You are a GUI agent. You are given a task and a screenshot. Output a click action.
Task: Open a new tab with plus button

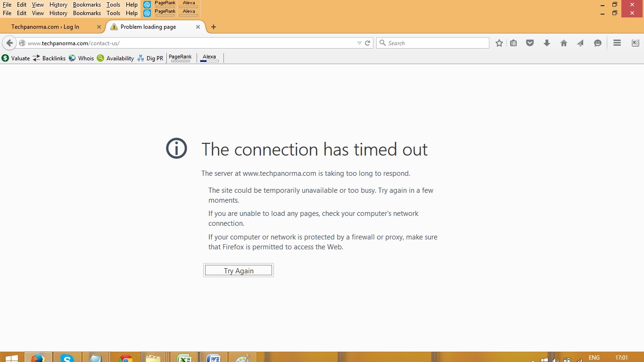(214, 27)
